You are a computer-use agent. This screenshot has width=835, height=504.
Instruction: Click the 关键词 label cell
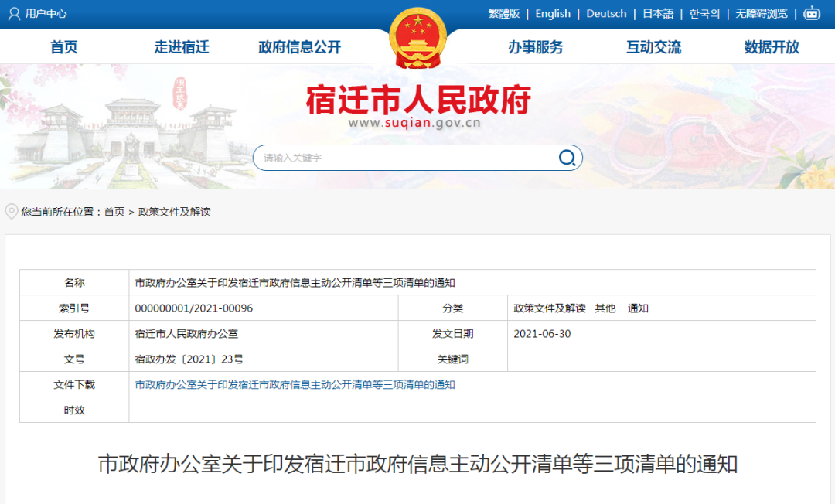pos(452,359)
